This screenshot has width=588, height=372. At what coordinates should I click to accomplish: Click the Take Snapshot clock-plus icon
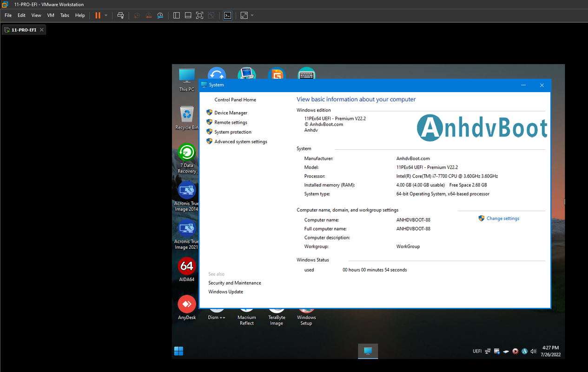coord(137,15)
